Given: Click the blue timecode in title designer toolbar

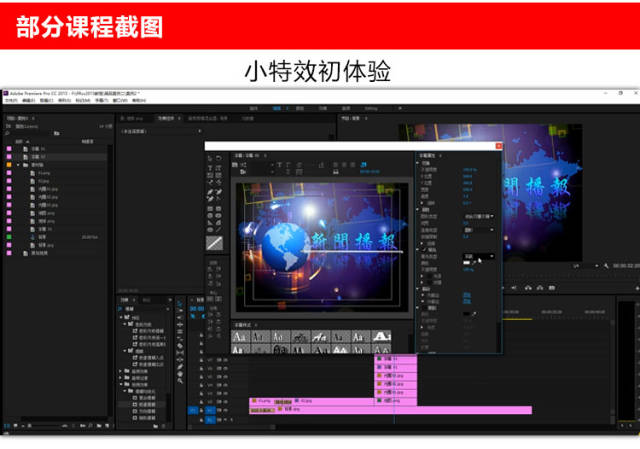Looking at the screenshot, I should point(369,172).
